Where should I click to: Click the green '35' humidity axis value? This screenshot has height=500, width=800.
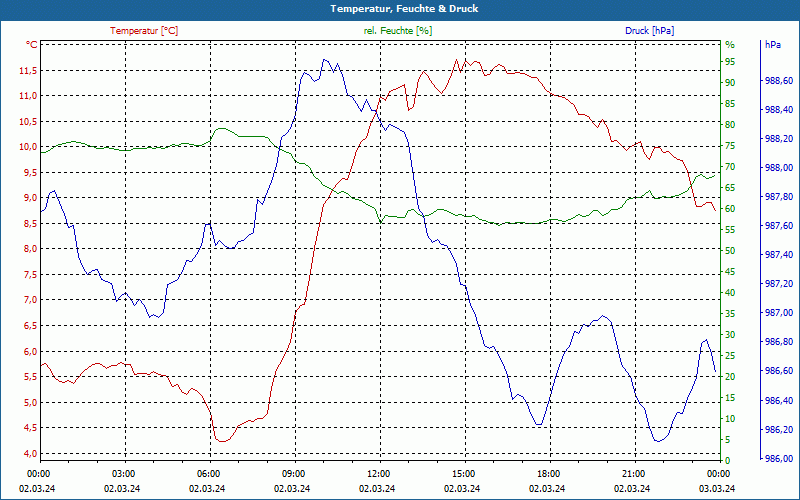coord(730,314)
